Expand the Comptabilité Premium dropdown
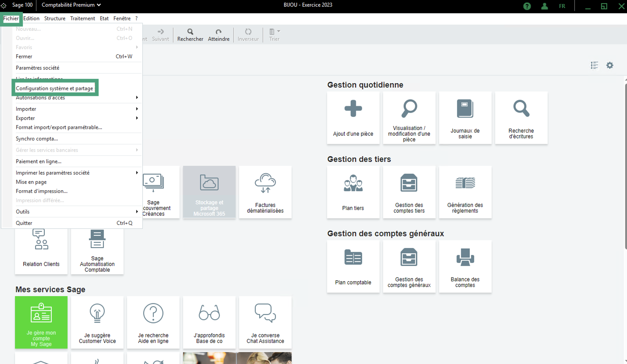 pos(71,5)
